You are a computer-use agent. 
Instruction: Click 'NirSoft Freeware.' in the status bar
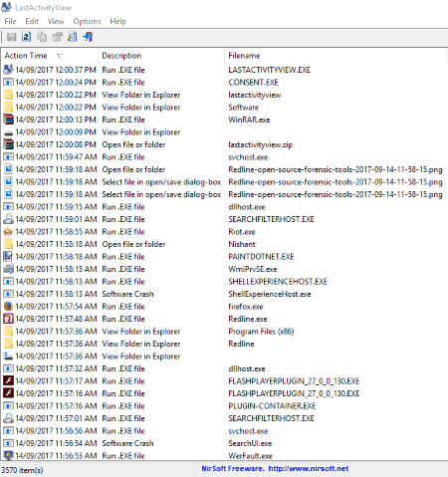pos(233,468)
